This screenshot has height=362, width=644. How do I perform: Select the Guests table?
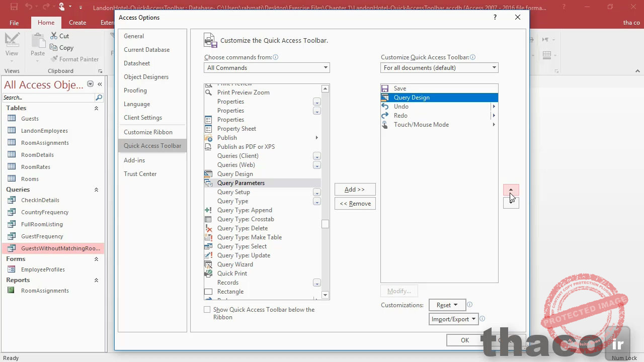point(30,119)
